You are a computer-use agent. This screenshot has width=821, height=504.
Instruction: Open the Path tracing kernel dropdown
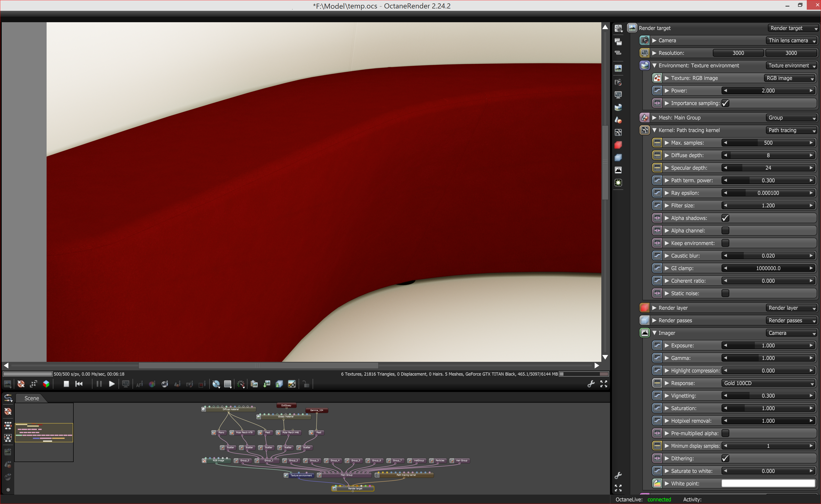[791, 130]
